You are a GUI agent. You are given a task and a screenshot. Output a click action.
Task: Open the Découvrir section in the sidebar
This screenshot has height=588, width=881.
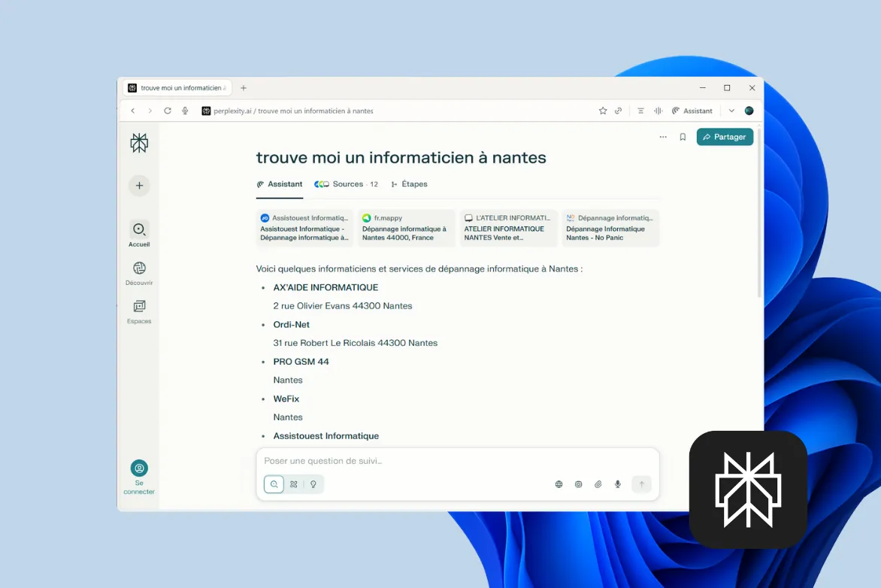coord(139,273)
